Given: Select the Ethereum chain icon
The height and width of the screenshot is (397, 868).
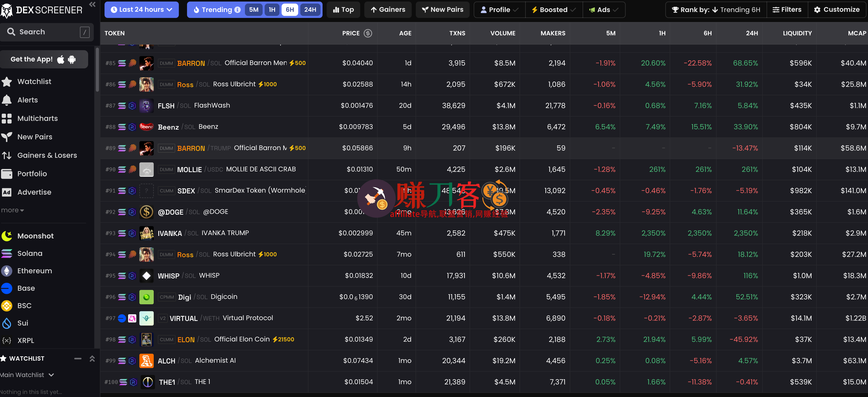Looking at the screenshot, I should coord(7,271).
